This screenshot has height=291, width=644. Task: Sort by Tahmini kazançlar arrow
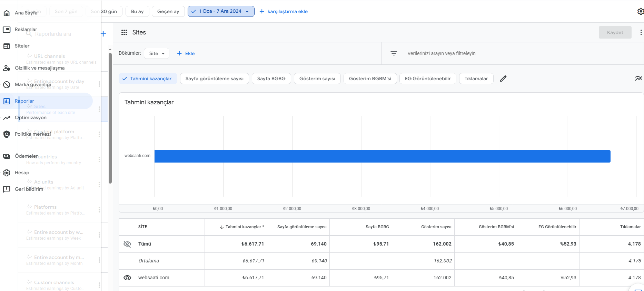point(222,227)
